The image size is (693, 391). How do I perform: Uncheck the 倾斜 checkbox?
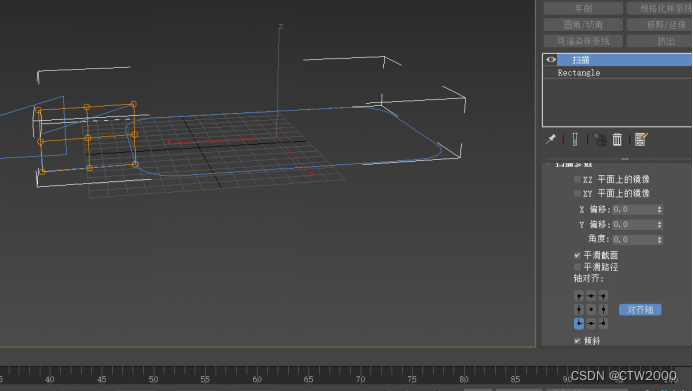577,341
